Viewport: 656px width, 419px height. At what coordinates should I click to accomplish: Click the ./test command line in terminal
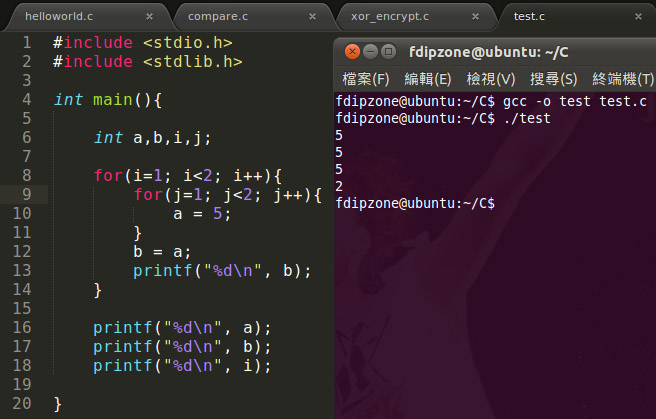click(527, 118)
